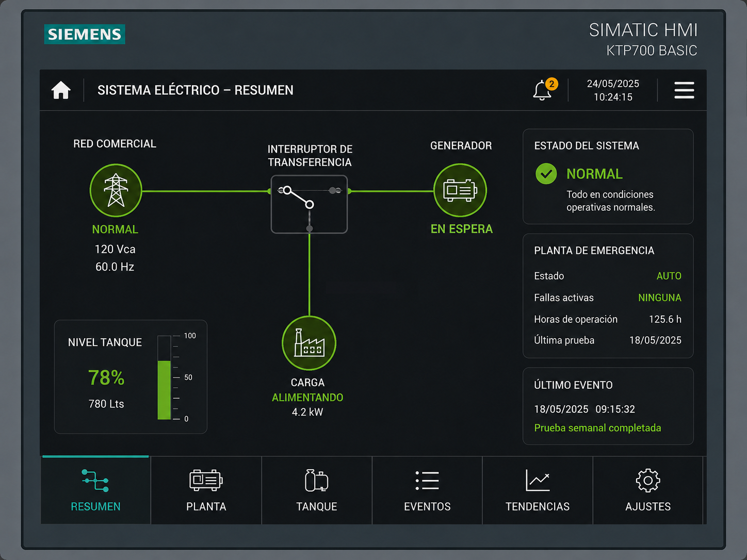Click the ALIMENTANDO load status
Viewport: 747px width, 560px height.
click(307, 398)
